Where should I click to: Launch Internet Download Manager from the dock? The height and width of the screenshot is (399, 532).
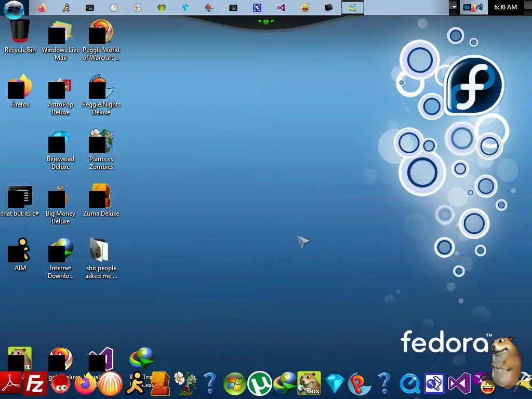point(285,384)
